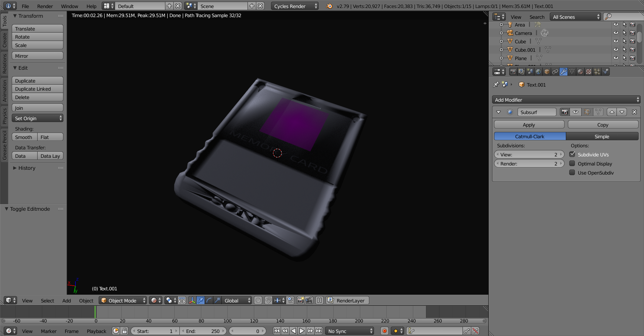Click the Apply modifier button
The height and width of the screenshot is (336, 644).
point(529,125)
